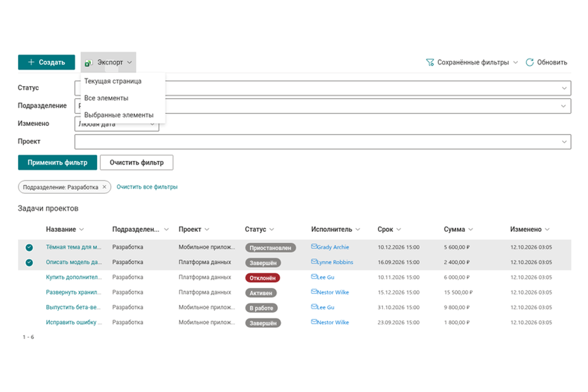
Task: Open the Подразделен... column header menu
Action: click(166, 229)
